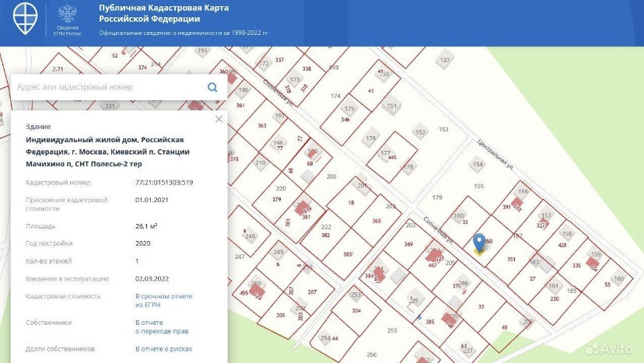Select land parcel 48 on map

[x=504, y=327]
